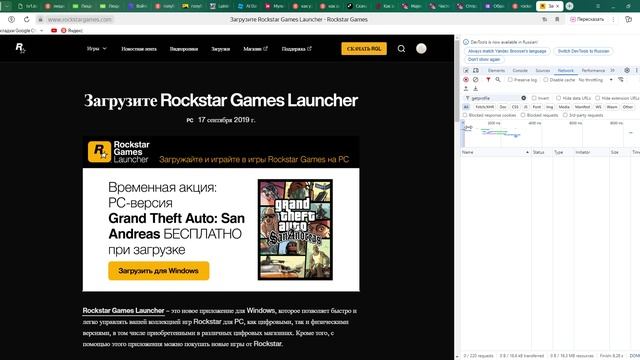Tick the Hide extension URLs checkbox
The image size is (640, 360).
coord(598,98)
